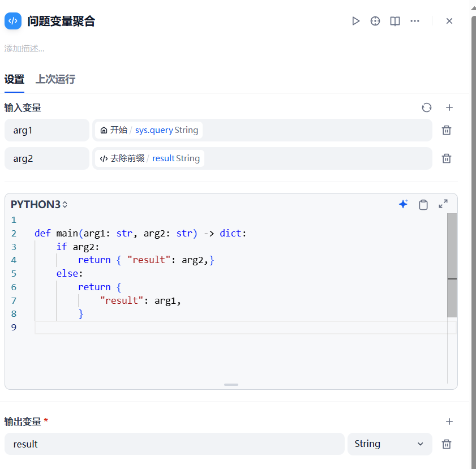Edit the result output variable name

174,444
